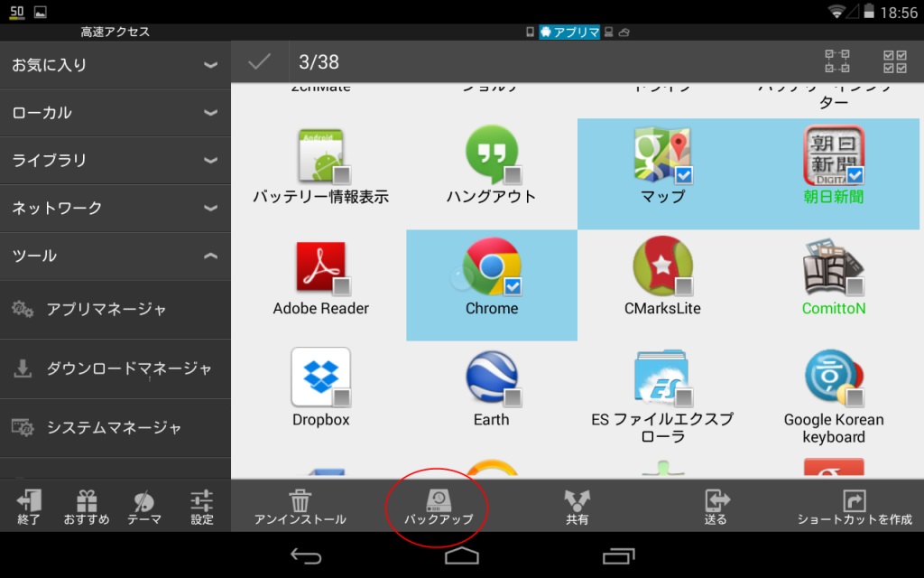Screen dimensions: 924x578
Task: Tick the Adobe Reader checkbox
Action: point(342,286)
